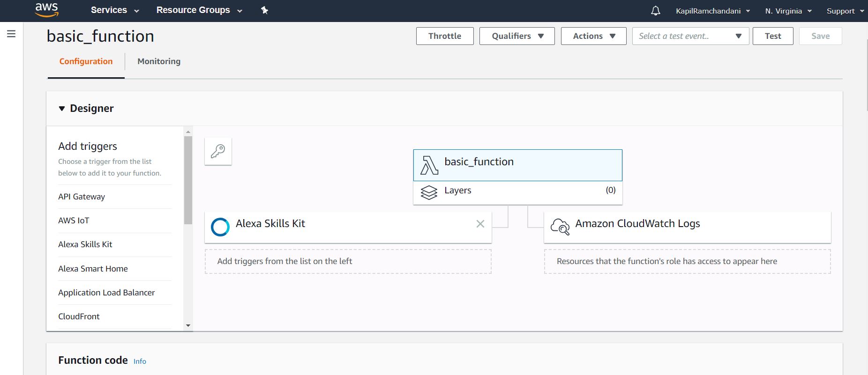Viewport: 868px width, 375px height.
Task: Select the basic_function node in Designer
Action: point(518,165)
